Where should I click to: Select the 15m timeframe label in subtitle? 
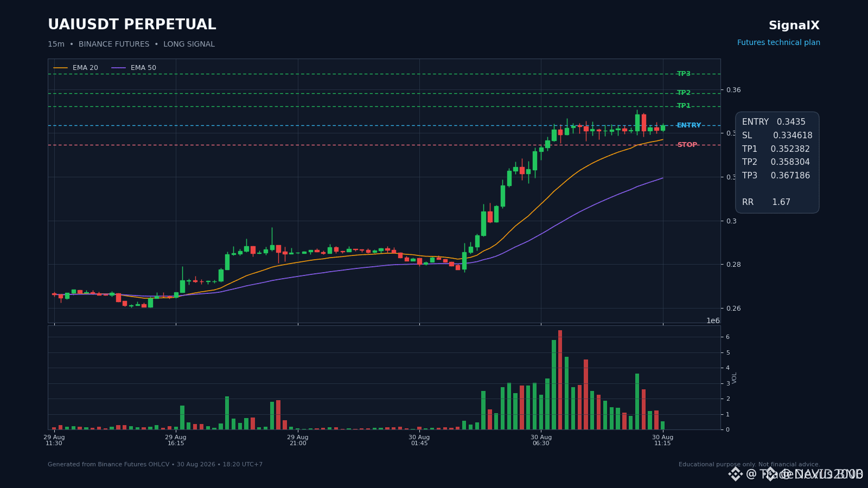coord(56,44)
